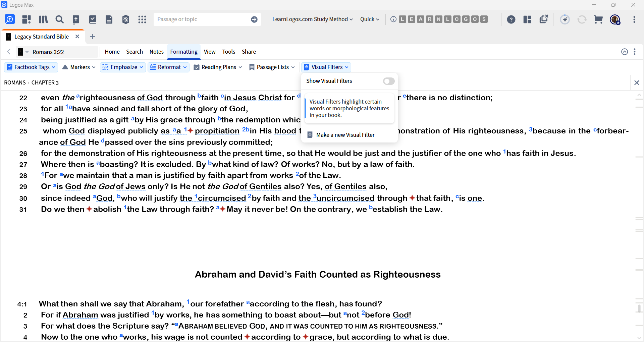Click the magnifier Search icon in top toolbar

(x=60, y=19)
